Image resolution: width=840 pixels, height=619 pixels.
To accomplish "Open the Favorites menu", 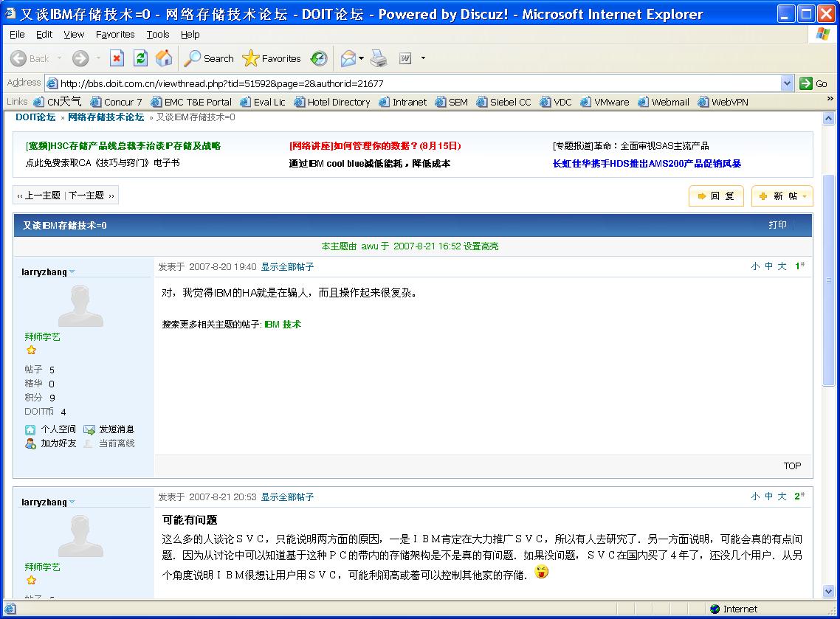I will click(115, 34).
